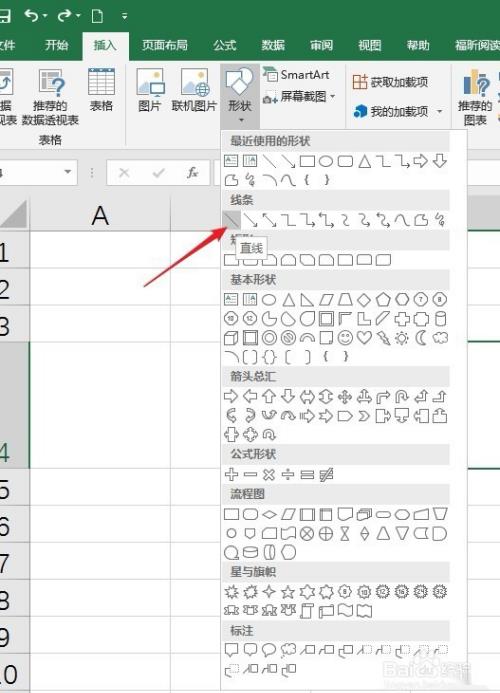Choose the explosion 1 shape in 星与旗帜
The height and width of the screenshot is (693, 500).
231,591
